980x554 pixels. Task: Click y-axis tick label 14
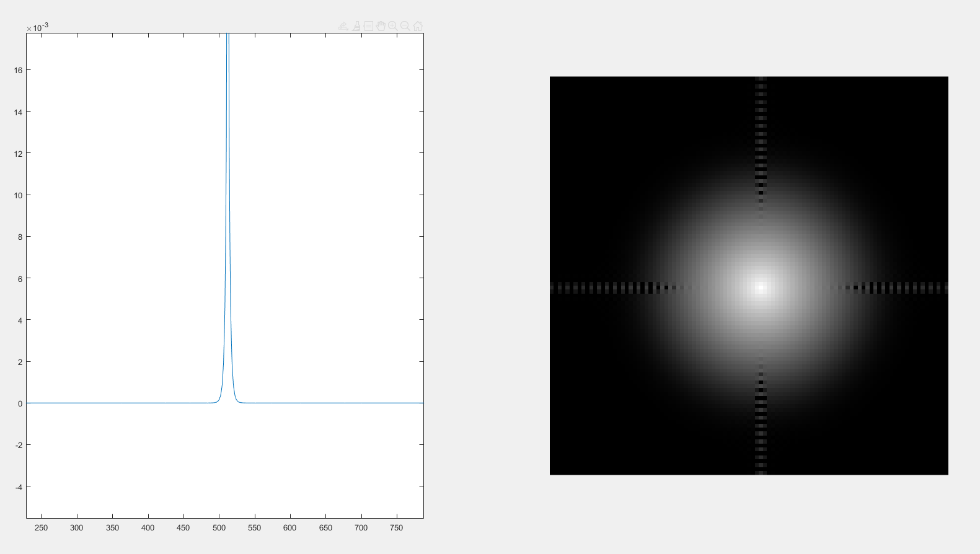point(18,112)
